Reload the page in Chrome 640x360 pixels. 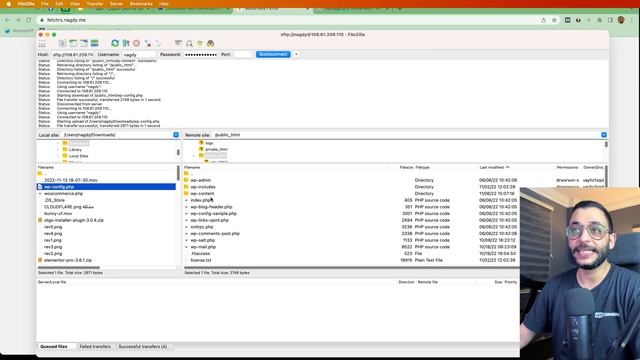[29, 20]
